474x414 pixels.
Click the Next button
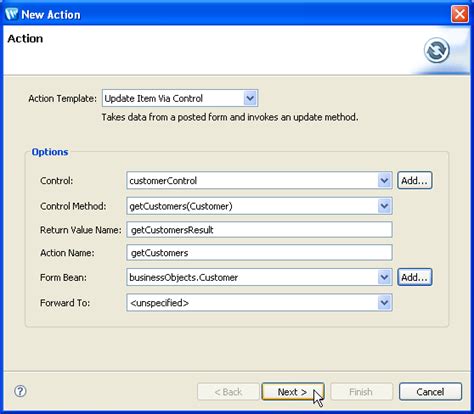pyautogui.click(x=293, y=392)
